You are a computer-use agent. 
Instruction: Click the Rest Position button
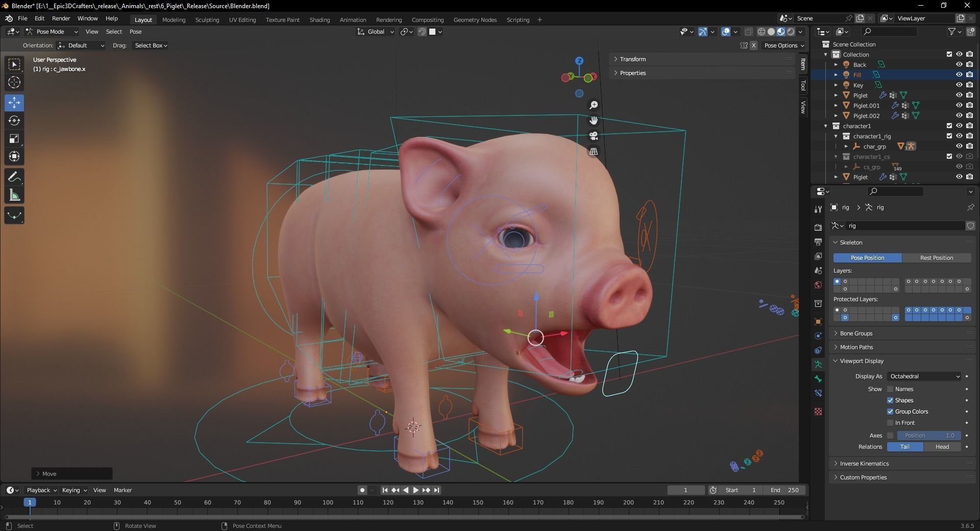[x=937, y=258]
